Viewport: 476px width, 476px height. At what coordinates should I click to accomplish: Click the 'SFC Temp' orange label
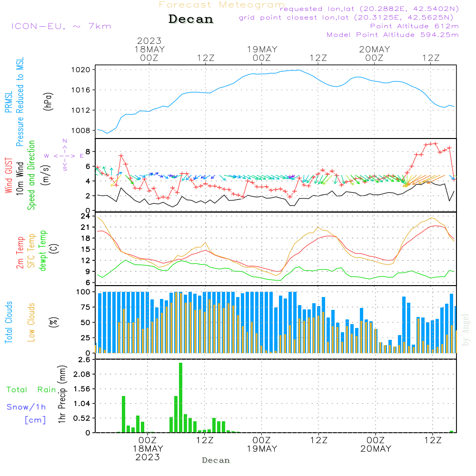31,251
